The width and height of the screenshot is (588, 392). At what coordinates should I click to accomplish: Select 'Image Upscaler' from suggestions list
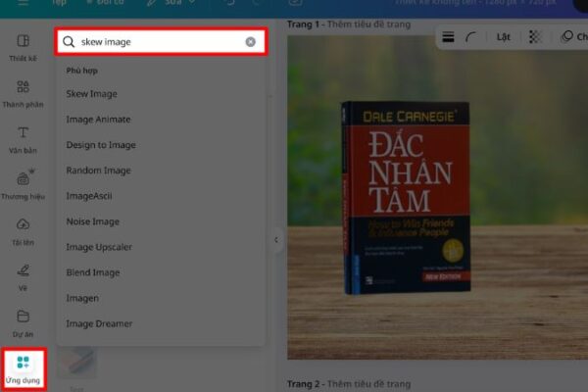(x=99, y=247)
